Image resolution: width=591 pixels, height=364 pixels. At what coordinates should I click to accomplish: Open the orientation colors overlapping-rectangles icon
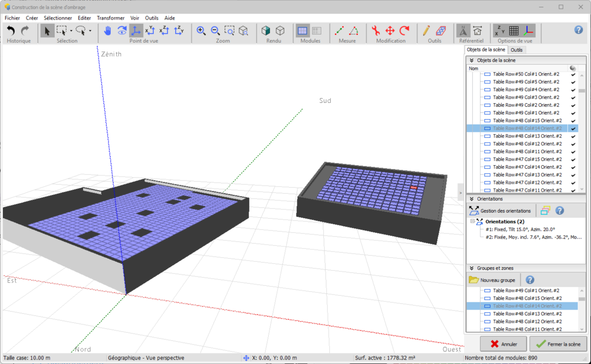(546, 210)
